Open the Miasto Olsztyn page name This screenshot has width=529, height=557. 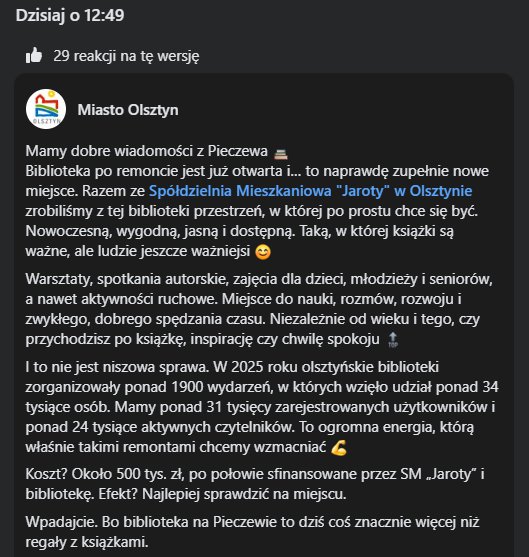128,110
